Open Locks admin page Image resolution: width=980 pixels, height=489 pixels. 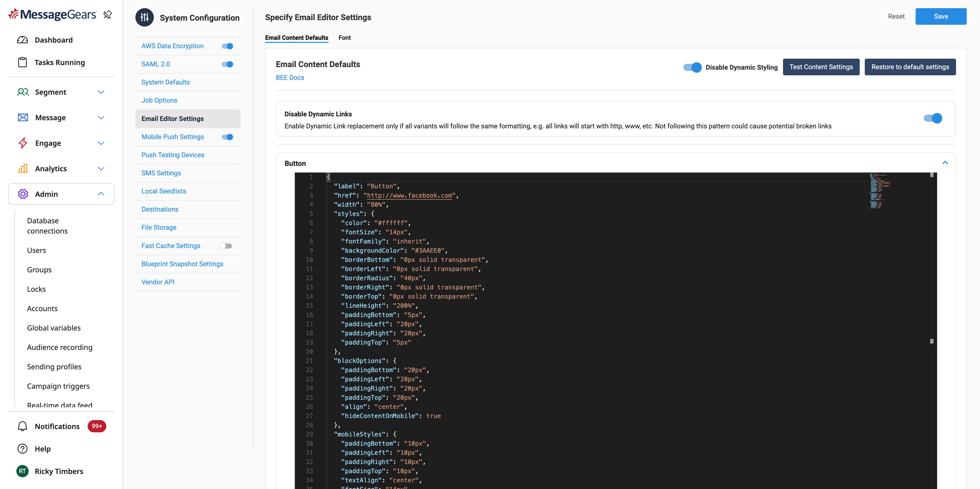[x=37, y=289]
